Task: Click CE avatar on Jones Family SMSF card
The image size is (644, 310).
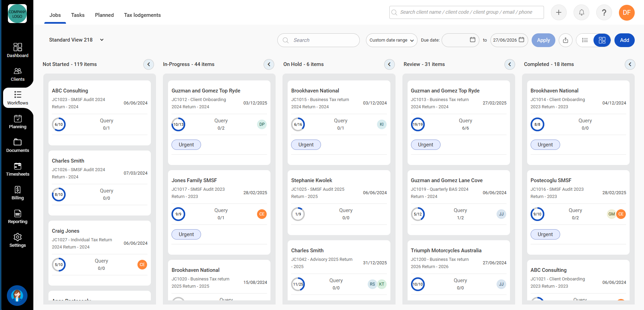Action: click(x=262, y=214)
